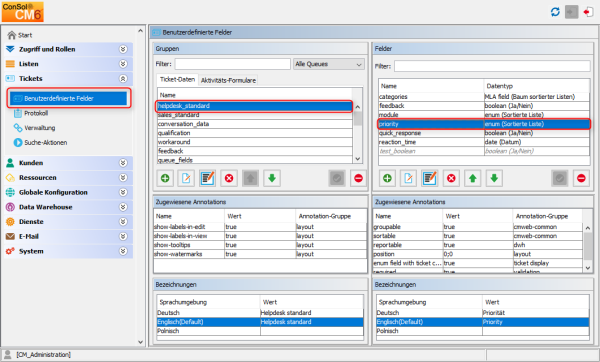
Task: Click the grey checkmark icon under Felder
Action: 559,178
